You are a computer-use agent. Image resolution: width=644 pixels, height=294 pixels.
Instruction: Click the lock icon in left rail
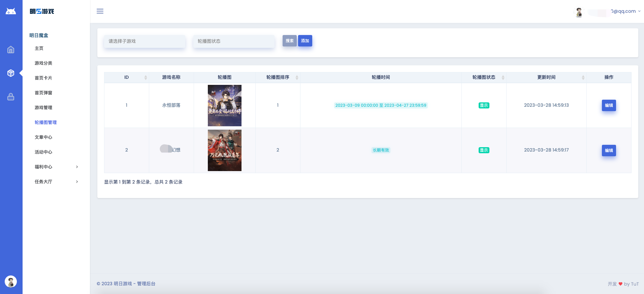point(11,97)
